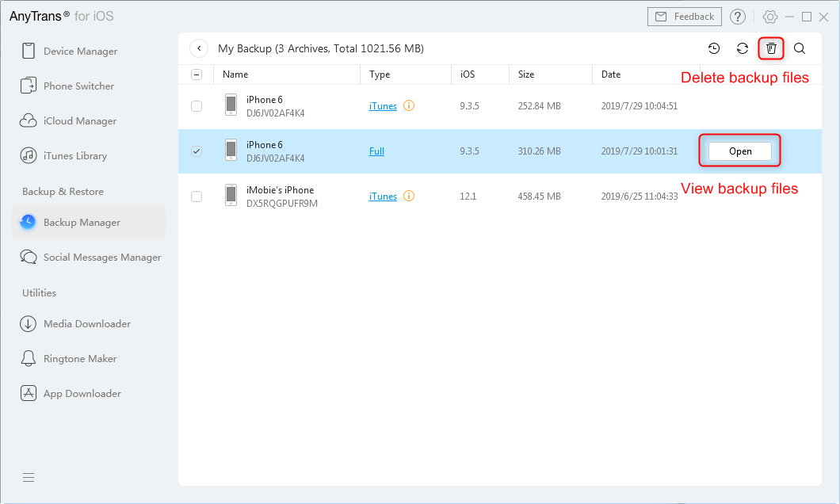The width and height of the screenshot is (840, 504).
Task: Click date 2019/7/29 10:04:51
Action: (x=639, y=106)
